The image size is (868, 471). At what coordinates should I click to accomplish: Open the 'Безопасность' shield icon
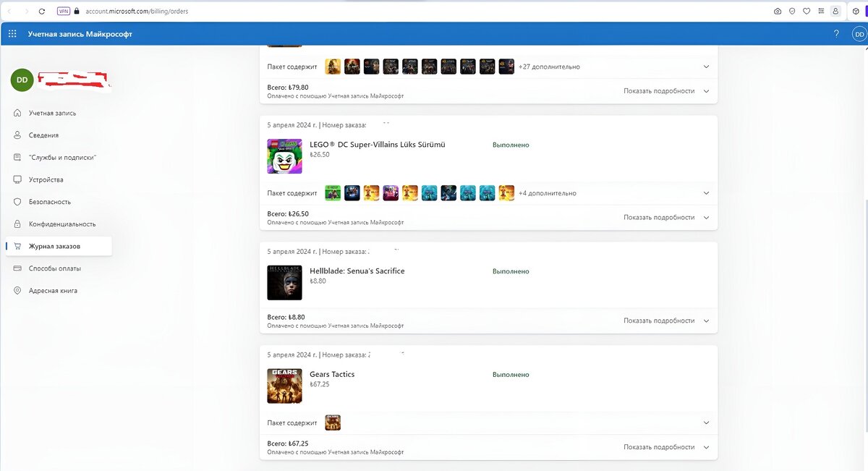tap(17, 201)
